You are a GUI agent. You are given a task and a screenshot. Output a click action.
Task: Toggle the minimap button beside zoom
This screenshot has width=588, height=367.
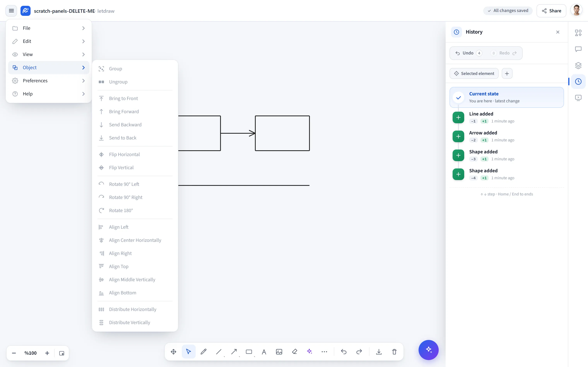click(x=62, y=353)
